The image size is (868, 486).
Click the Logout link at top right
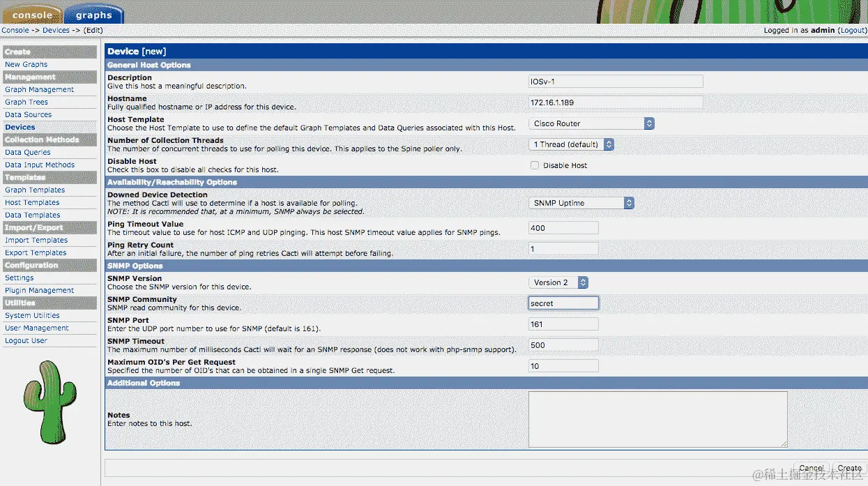pyautogui.click(x=852, y=31)
